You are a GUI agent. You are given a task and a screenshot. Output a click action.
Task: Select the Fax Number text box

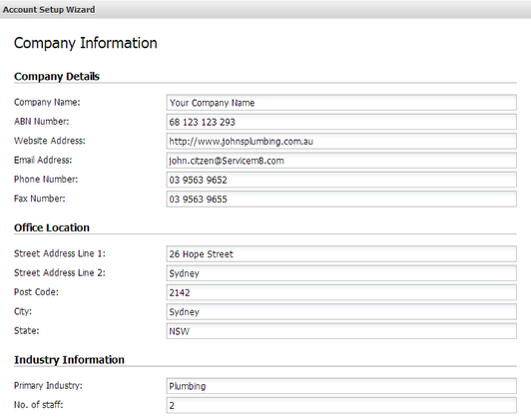click(341, 199)
